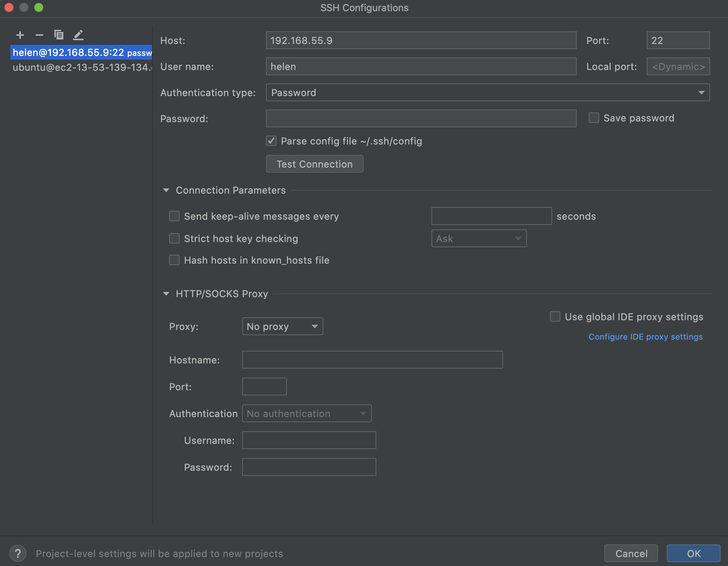
Task: Open the Authentication type dropdown
Action: (487, 92)
